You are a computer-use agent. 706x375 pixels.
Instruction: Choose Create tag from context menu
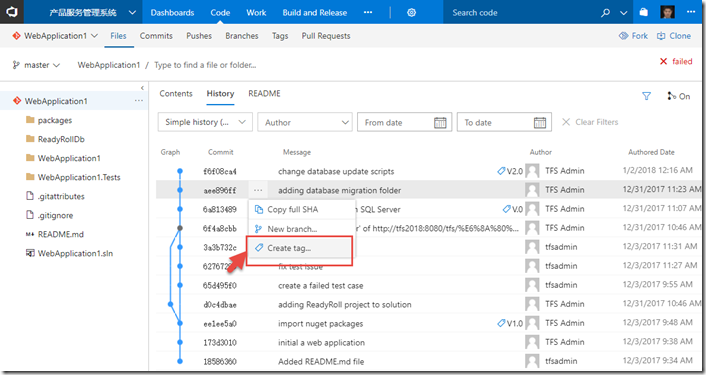point(300,248)
